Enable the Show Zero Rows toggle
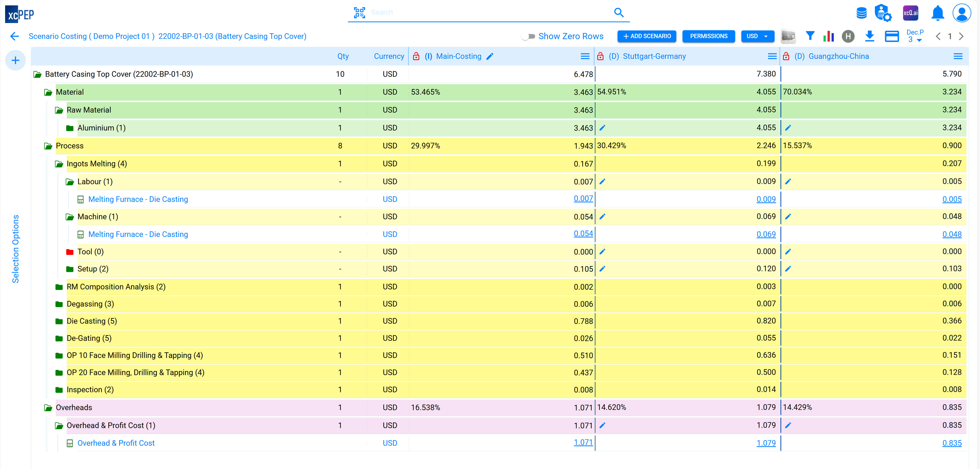The height and width of the screenshot is (469, 980). pos(529,37)
